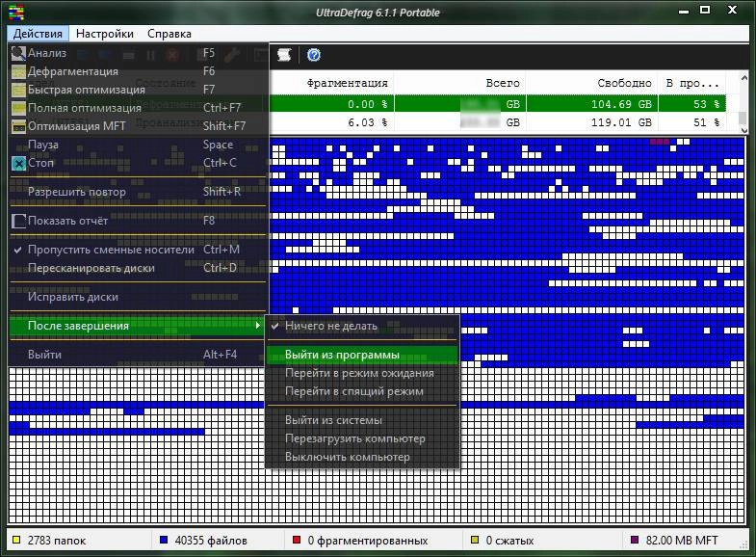Select Оптимизация MFT entry
The height and width of the screenshot is (557, 756).
(138, 126)
